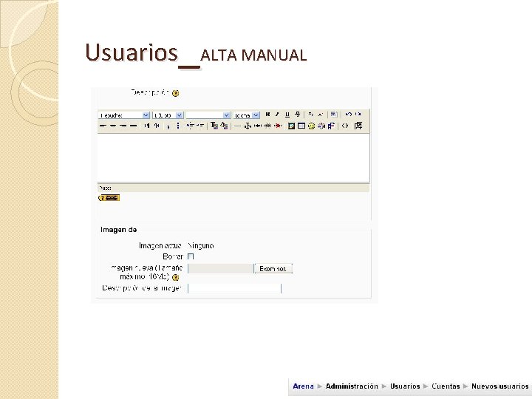The width and height of the screenshot is (532, 399).
Task: Center text in the editor
Action: (x=112, y=126)
